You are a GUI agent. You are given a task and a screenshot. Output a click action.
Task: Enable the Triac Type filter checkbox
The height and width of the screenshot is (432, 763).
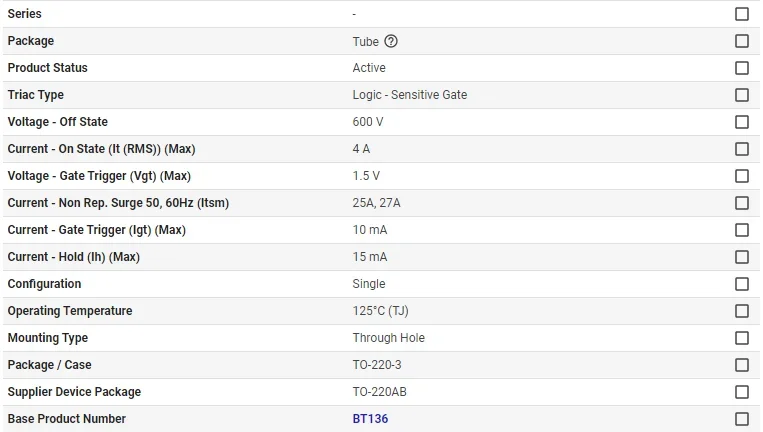pyautogui.click(x=742, y=95)
